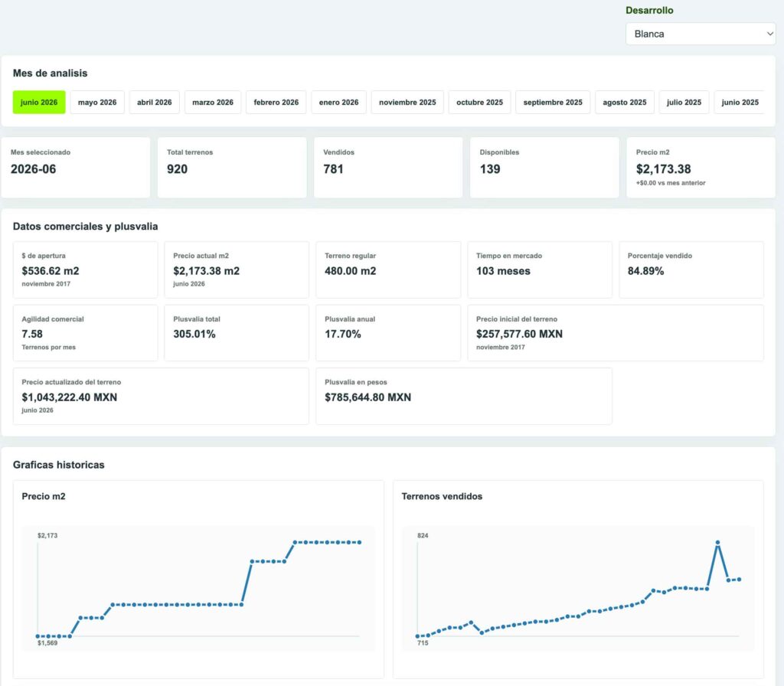Select the febrero 2026 month tab
This screenshot has width=784, height=686.
tap(276, 102)
